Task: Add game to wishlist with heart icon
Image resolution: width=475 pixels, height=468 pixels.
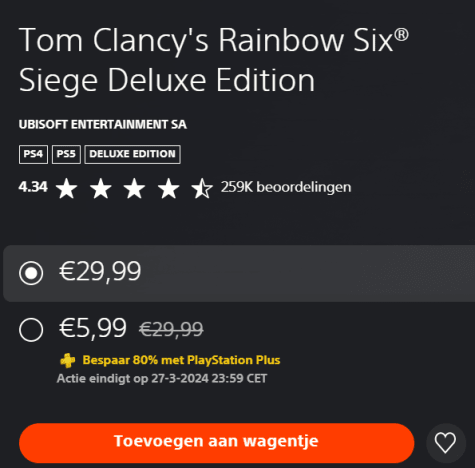Action: 446,443
